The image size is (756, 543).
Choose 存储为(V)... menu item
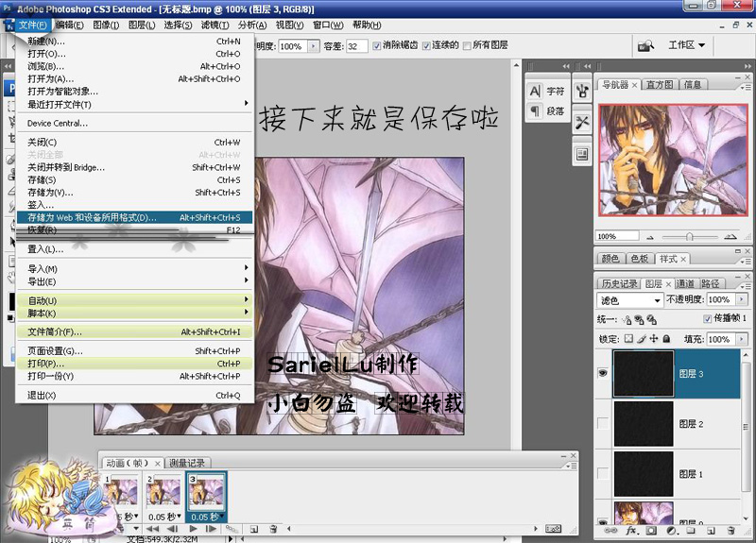(134, 193)
